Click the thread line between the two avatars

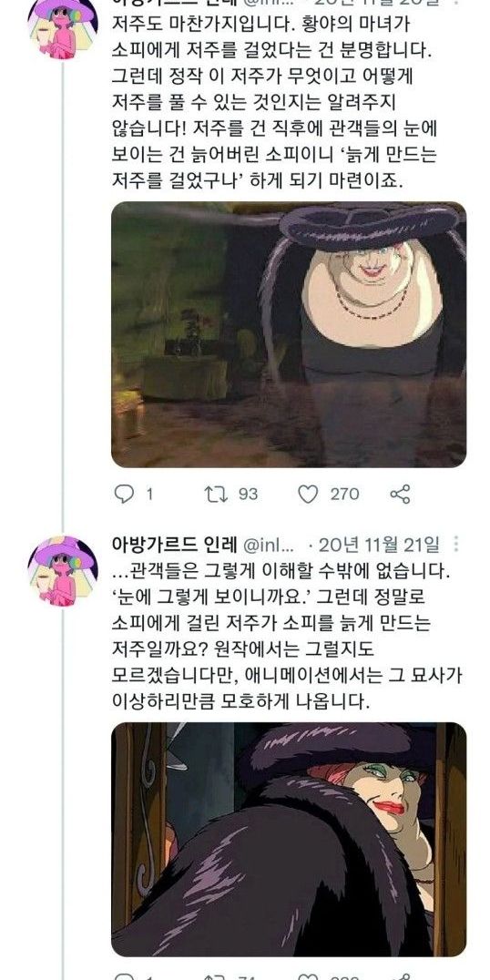pos(62,297)
